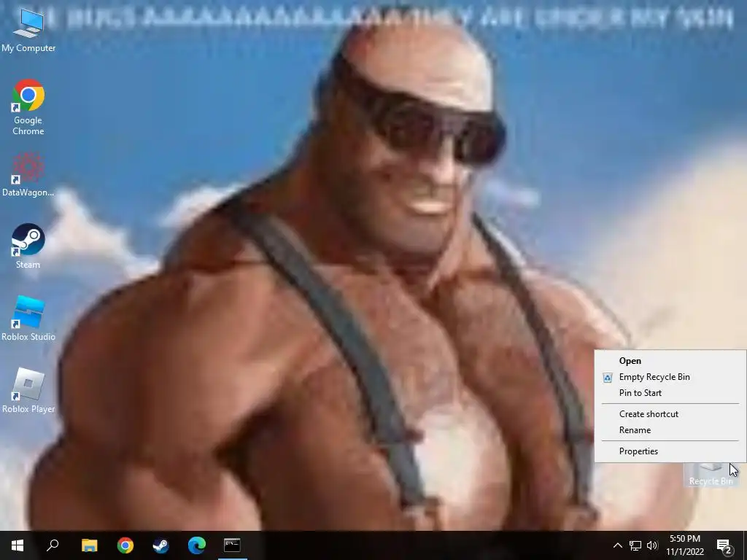Open the network status tray icon
The image size is (747, 560).
click(x=635, y=545)
